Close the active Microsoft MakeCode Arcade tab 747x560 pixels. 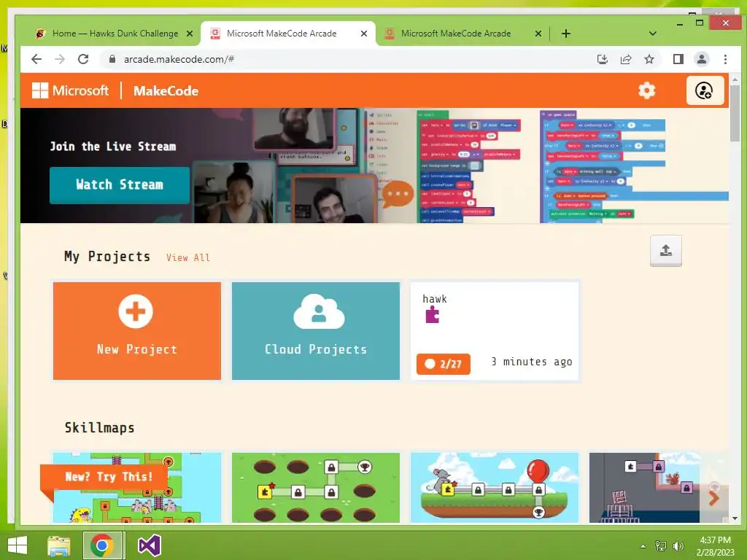point(364,34)
